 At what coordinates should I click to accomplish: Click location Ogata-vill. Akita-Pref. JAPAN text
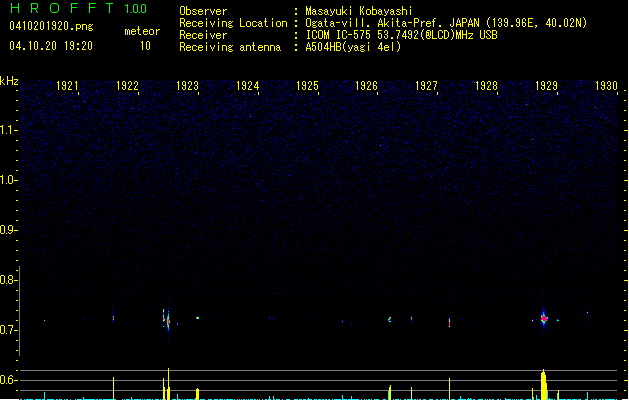pos(394,23)
